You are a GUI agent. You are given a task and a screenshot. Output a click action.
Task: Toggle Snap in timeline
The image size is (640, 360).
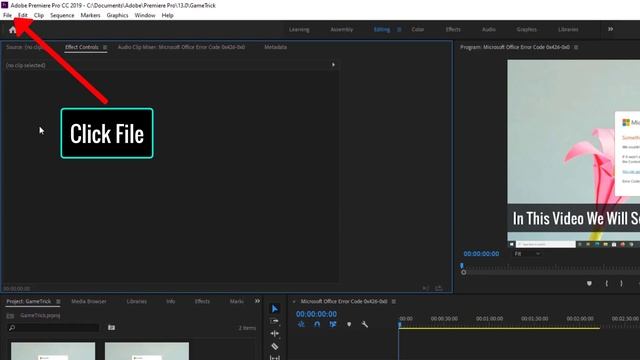317,324
